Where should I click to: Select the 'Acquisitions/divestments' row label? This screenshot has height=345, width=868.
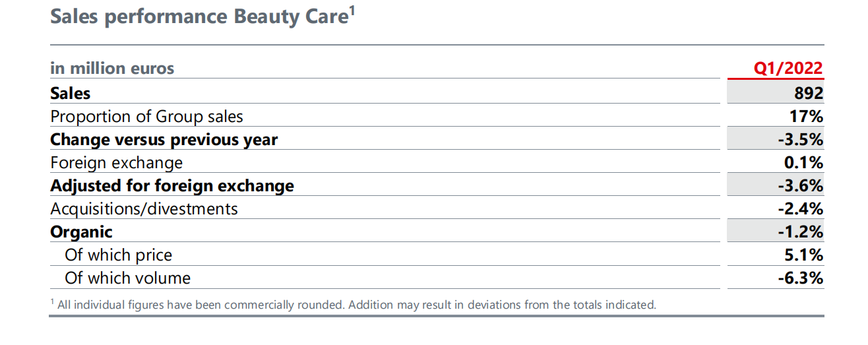[144, 208]
